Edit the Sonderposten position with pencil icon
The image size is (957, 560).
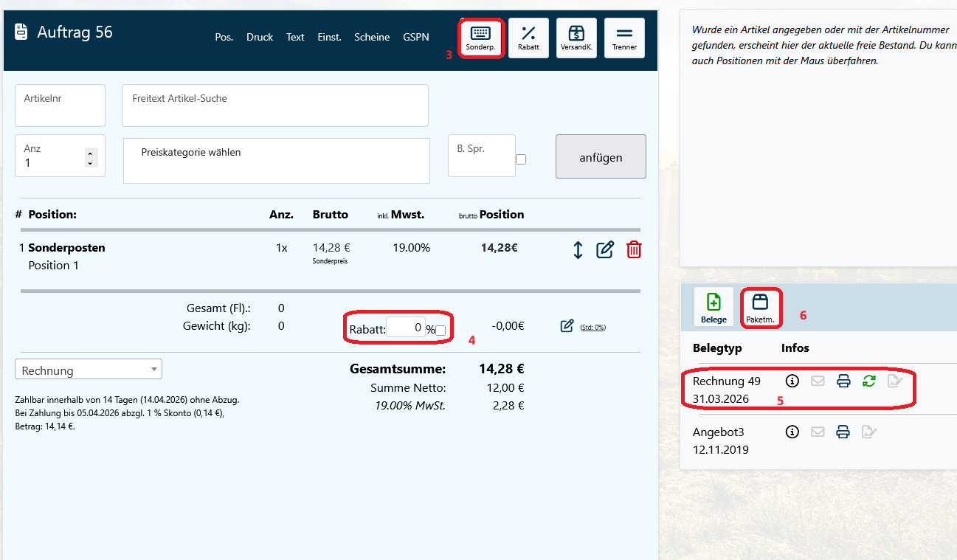click(605, 250)
